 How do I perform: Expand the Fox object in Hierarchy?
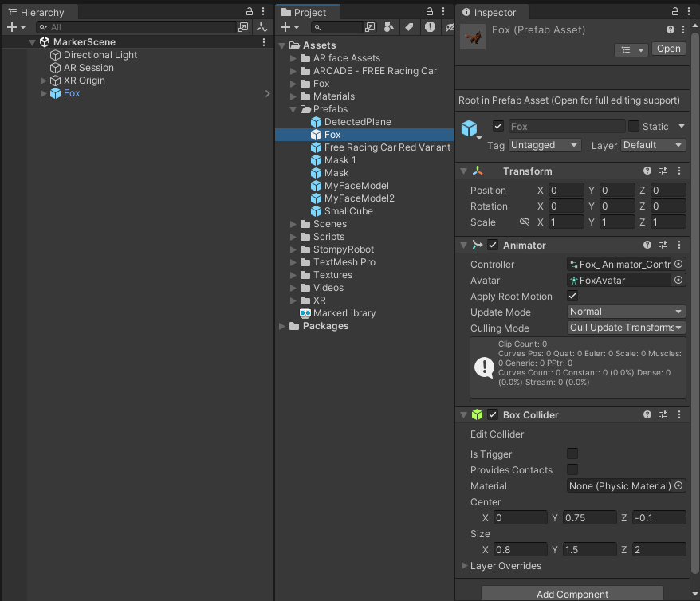(x=43, y=93)
